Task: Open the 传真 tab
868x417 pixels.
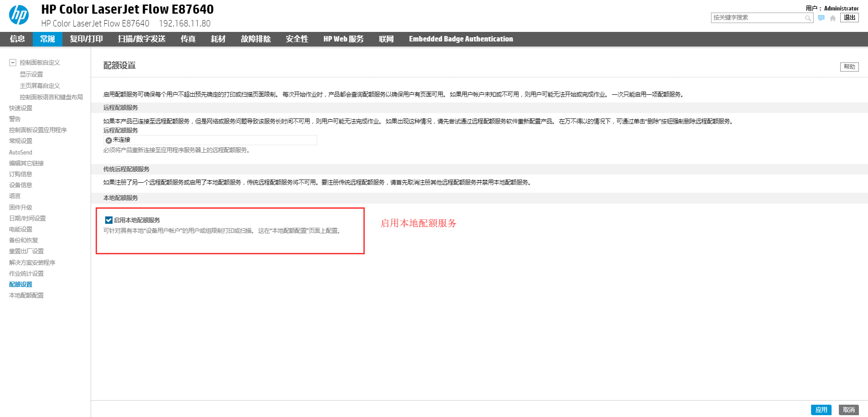Action: 188,39
